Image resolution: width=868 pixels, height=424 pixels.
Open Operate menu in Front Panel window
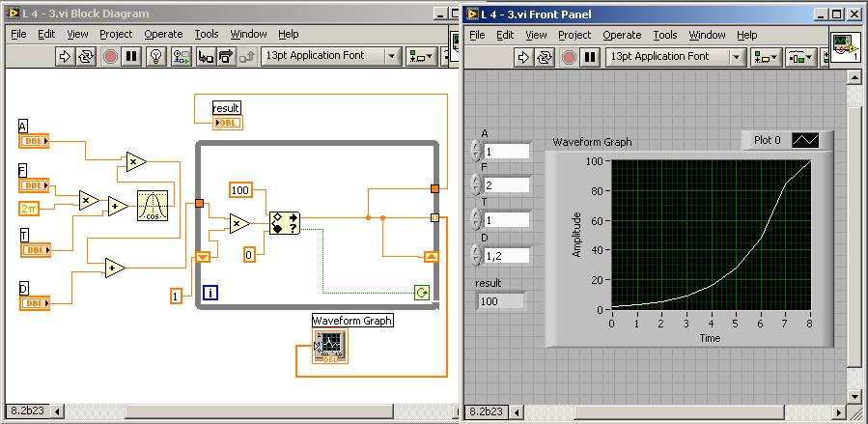[622, 36]
